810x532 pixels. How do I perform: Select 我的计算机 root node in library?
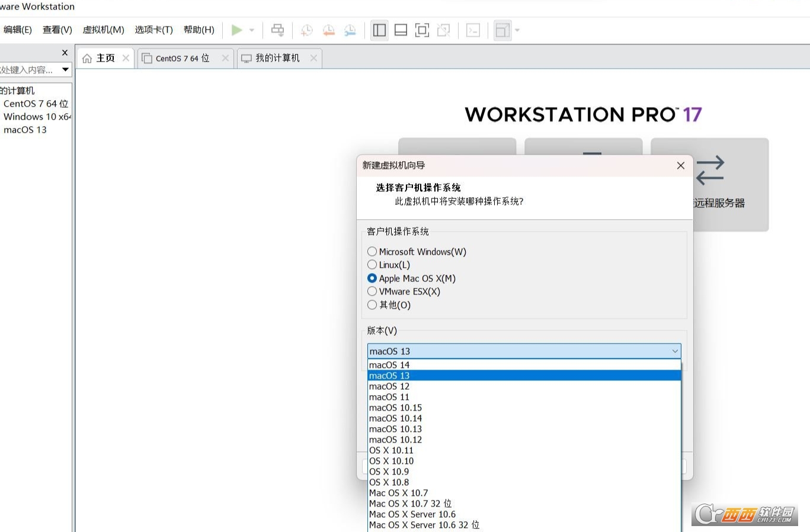point(17,91)
